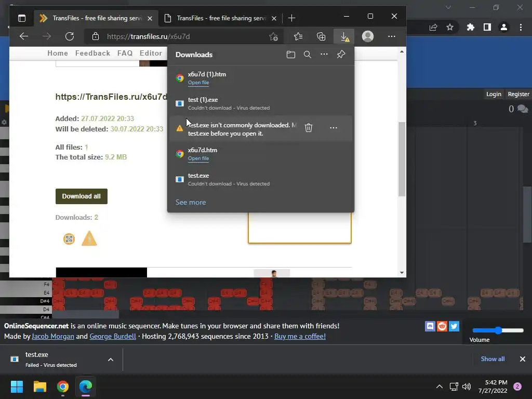Viewport: 532px width, 399px height.
Task: Show hidden tray icons chevron
Action: click(440, 387)
